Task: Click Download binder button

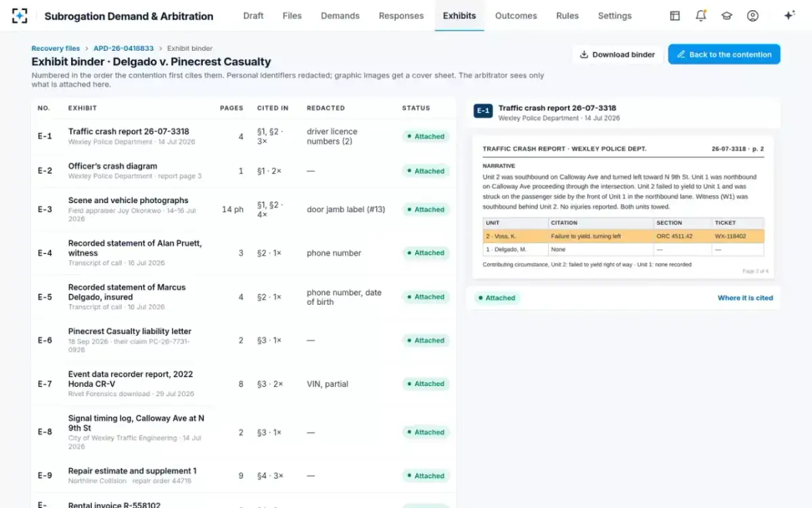Action: tap(617, 54)
